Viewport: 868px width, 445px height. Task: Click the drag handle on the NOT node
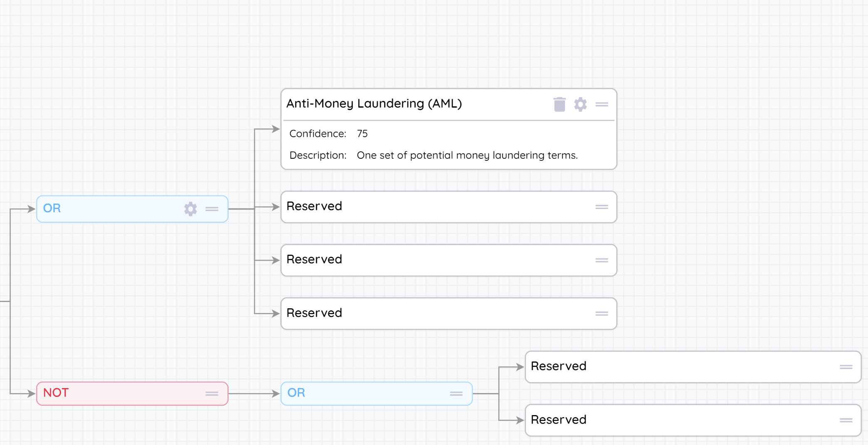212,393
